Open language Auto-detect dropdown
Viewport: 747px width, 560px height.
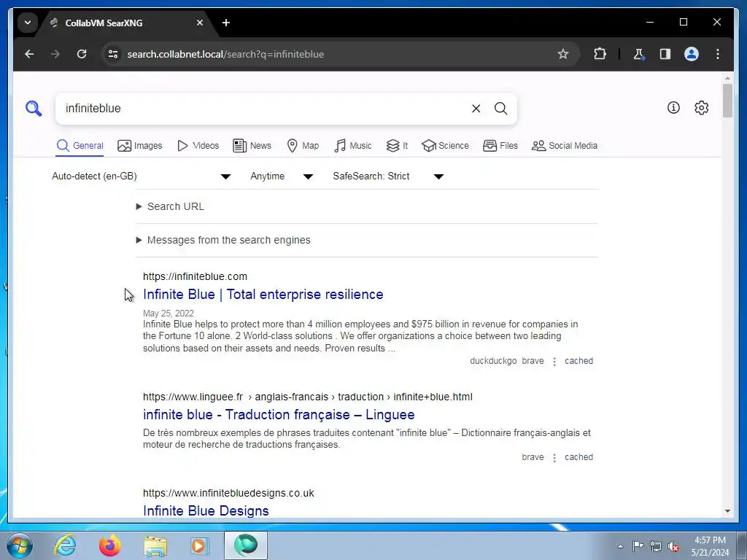click(142, 176)
